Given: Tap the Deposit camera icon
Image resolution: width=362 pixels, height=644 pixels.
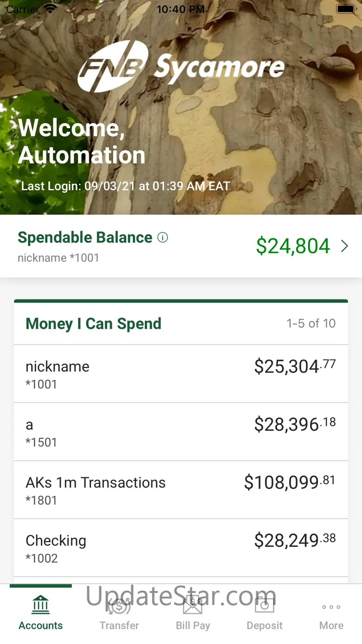Looking at the screenshot, I should [265, 605].
